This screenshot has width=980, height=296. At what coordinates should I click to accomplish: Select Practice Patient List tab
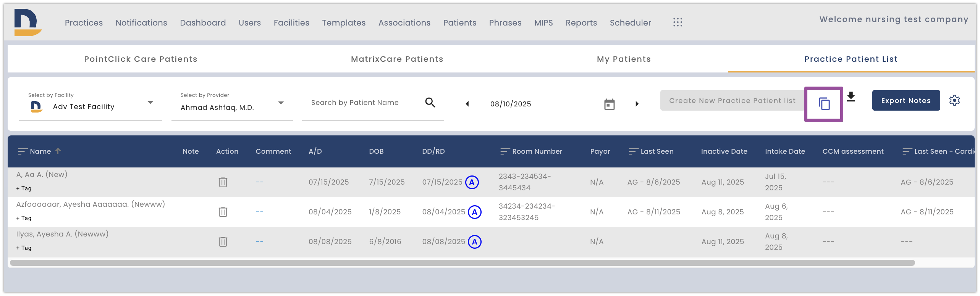(x=851, y=59)
